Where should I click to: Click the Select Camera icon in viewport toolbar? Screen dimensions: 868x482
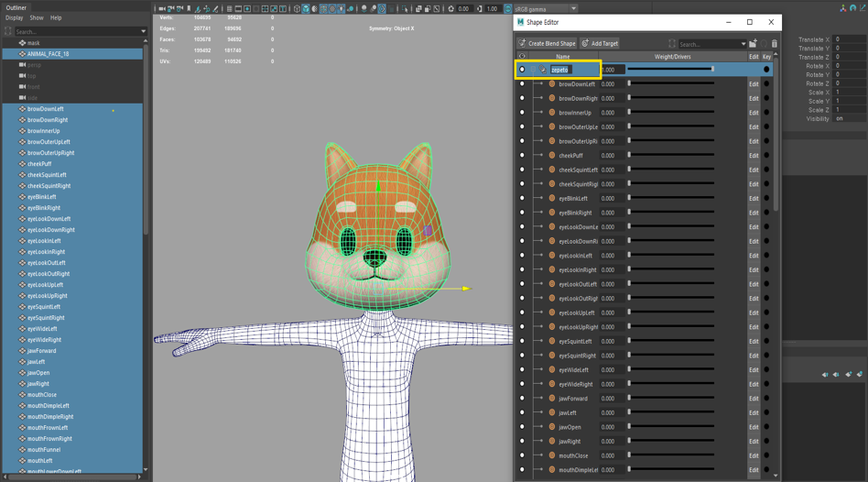coord(162,9)
